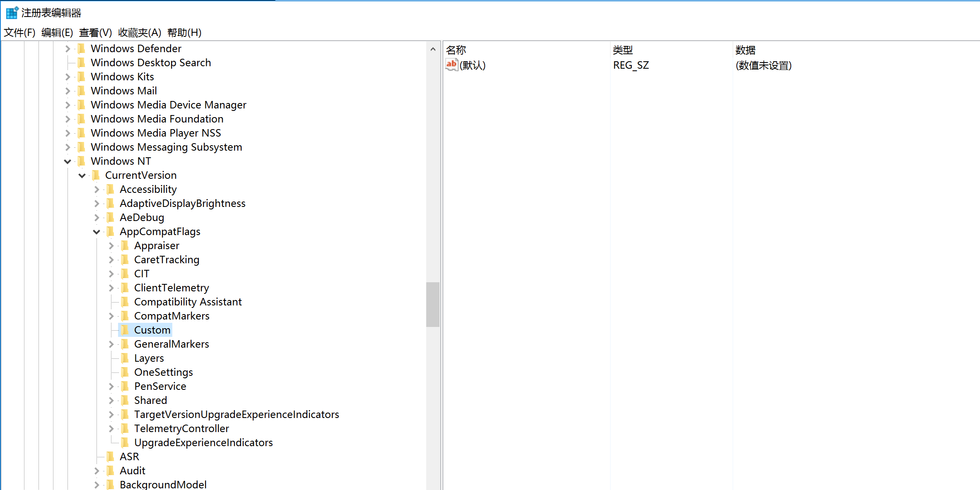Screen dimensions: 980x490
Task: Expand the Windows Kits key
Action: click(x=68, y=77)
